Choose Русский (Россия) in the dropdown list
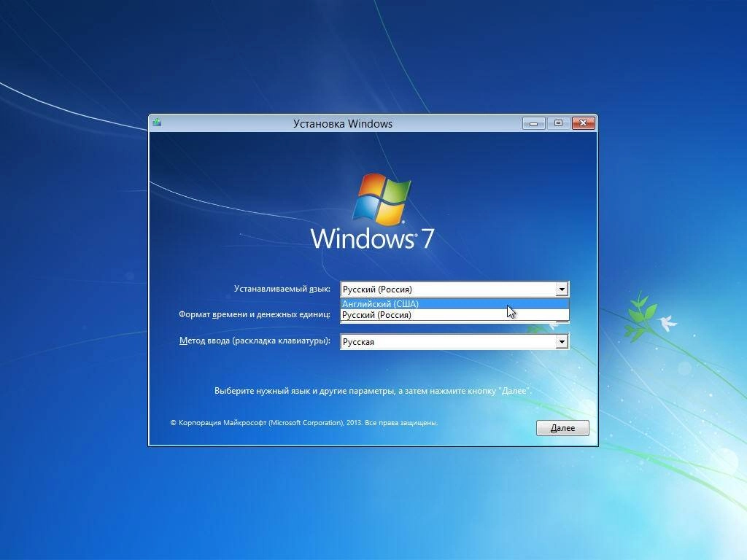The width and height of the screenshot is (747, 560). (x=454, y=315)
